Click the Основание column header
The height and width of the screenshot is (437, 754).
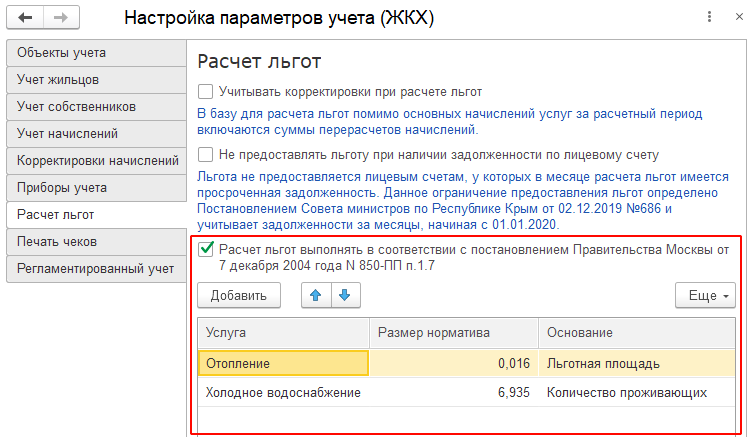[637, 333]
